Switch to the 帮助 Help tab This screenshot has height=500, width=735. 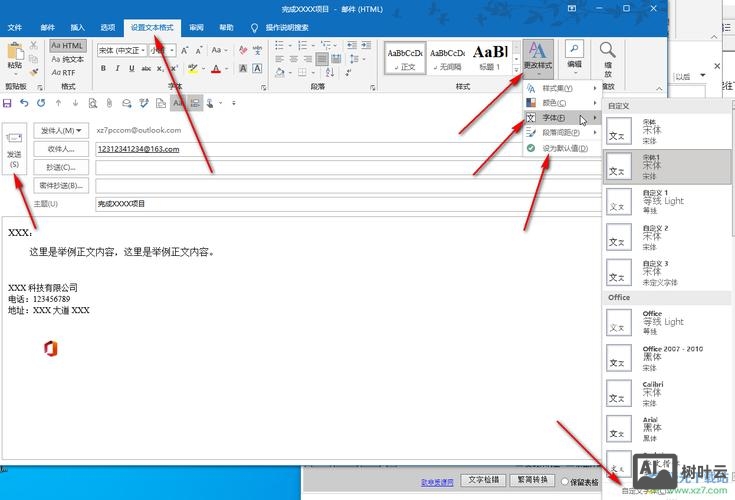226,28
